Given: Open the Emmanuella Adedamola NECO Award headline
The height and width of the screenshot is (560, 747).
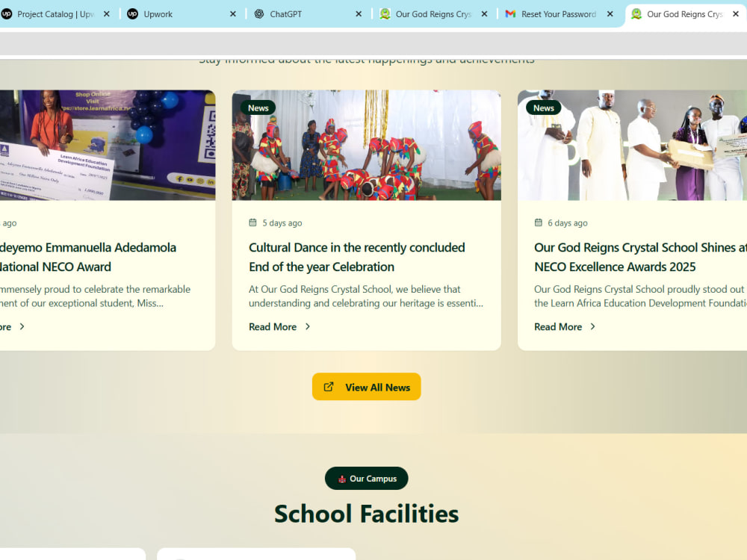Looking at the screenshot, I should click(88, 257).
